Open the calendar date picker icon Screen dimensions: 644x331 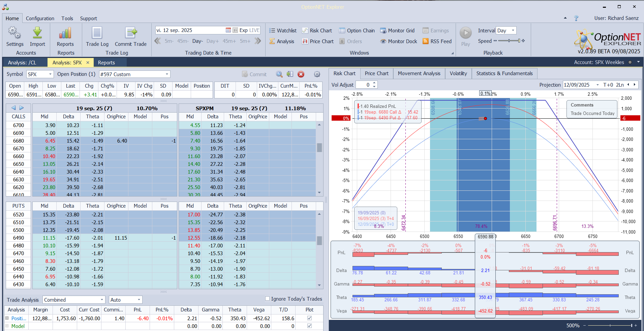click(228, 30)
